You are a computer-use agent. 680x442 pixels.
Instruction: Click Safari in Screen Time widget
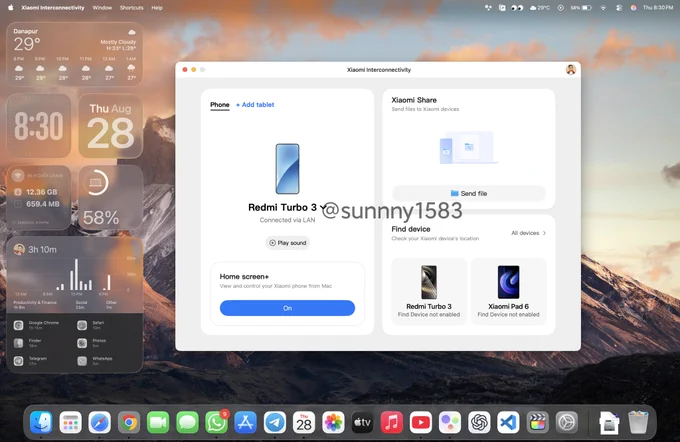pyautogui.click(x=91, y=325)
